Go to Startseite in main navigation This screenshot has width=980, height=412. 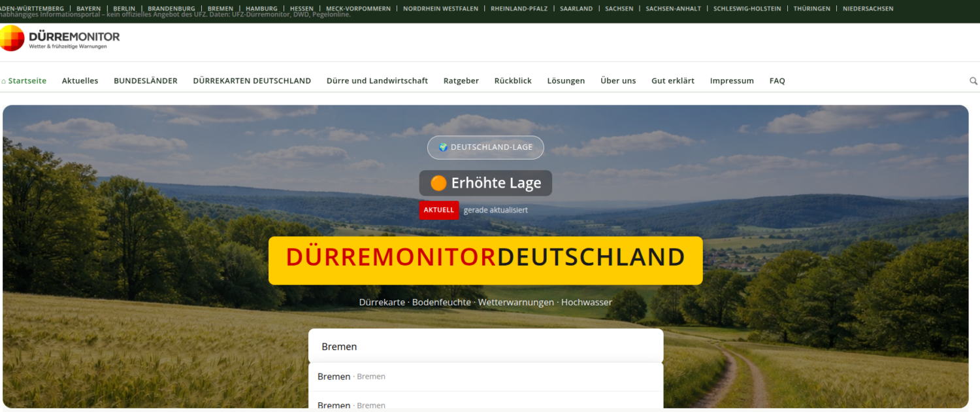[x=24, y=81]
